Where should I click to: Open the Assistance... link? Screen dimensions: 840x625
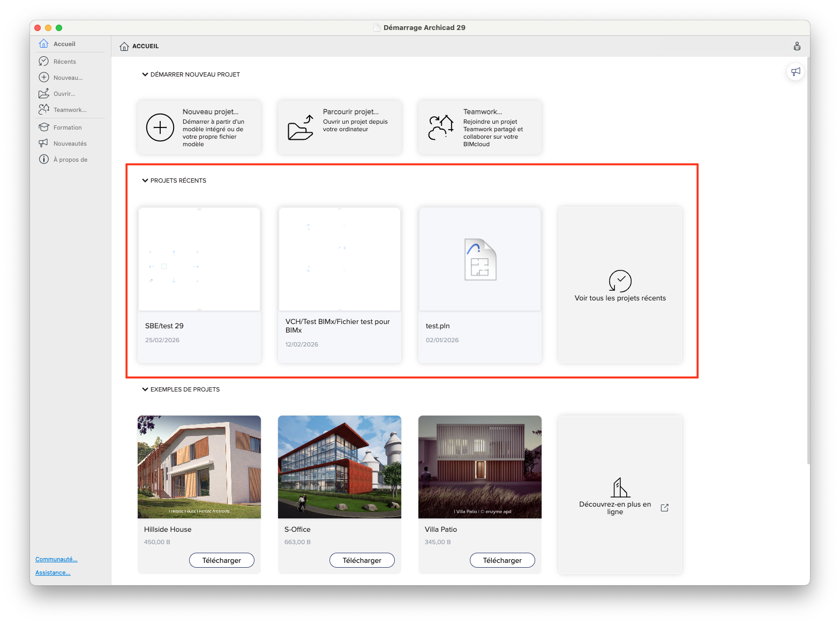click(53, 573)
